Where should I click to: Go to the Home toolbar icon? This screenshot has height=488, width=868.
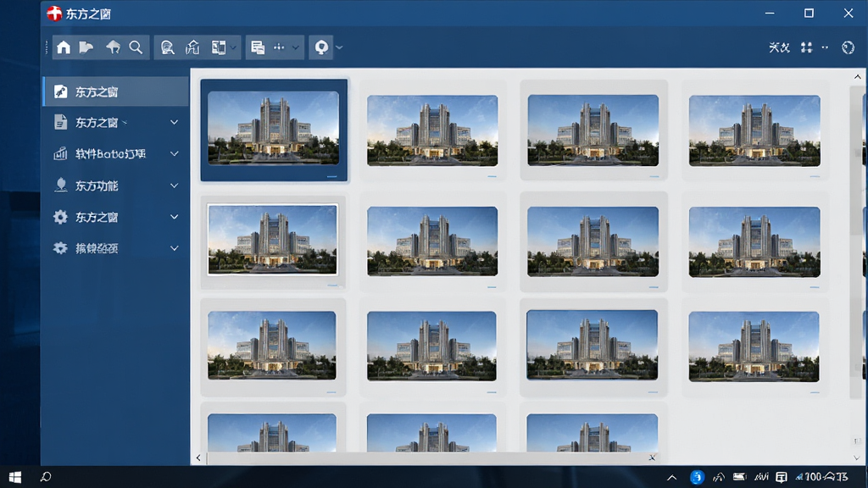(x=64, y=47)
